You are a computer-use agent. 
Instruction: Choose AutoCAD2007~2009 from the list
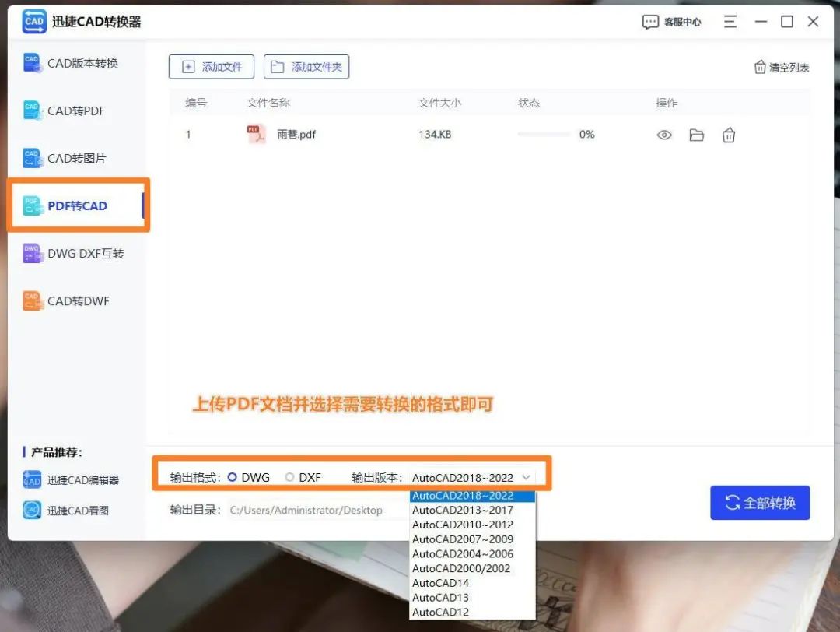point(473,539)
